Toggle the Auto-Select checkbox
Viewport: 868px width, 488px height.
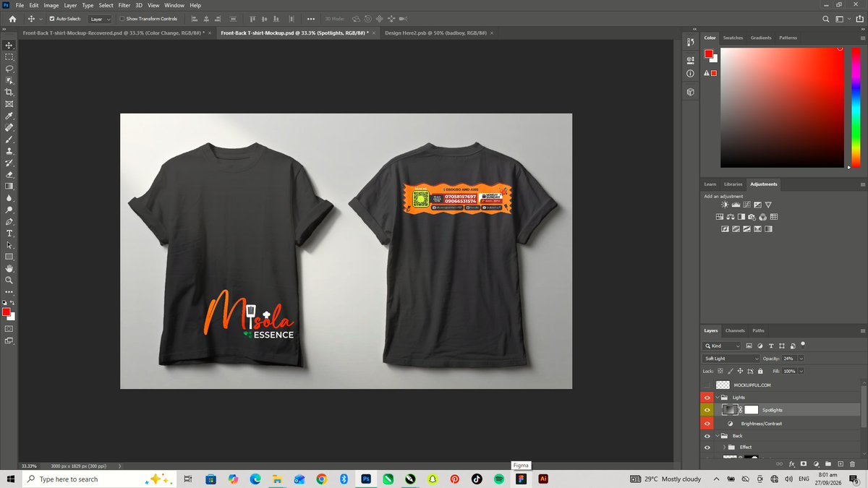tap(51, 19)
